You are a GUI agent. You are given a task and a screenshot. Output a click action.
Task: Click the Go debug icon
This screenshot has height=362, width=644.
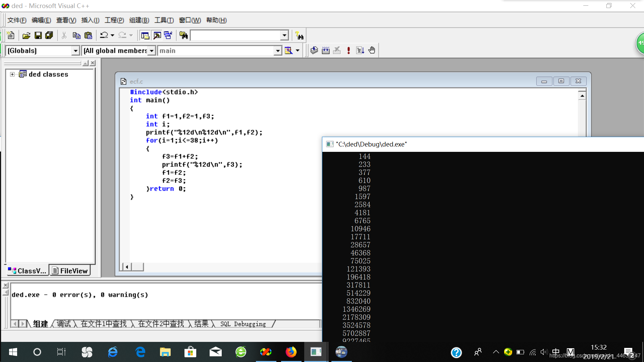[360, 50]
